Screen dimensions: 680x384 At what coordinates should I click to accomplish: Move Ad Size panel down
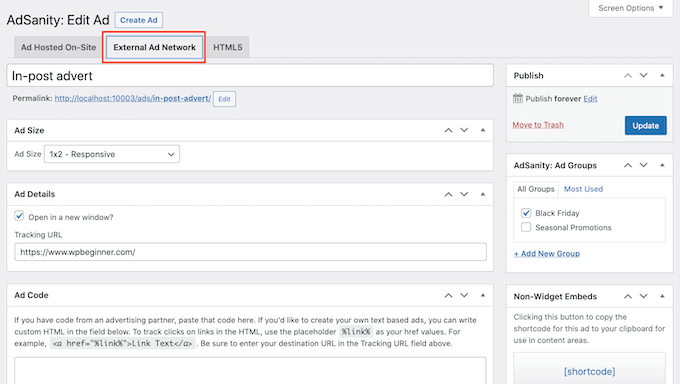[x=464, y=130]
